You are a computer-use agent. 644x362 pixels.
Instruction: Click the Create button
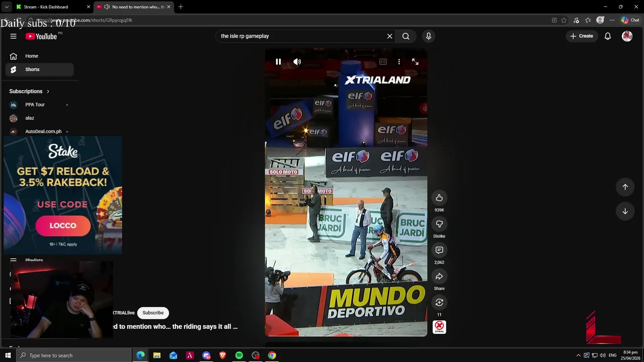point(581,36)
